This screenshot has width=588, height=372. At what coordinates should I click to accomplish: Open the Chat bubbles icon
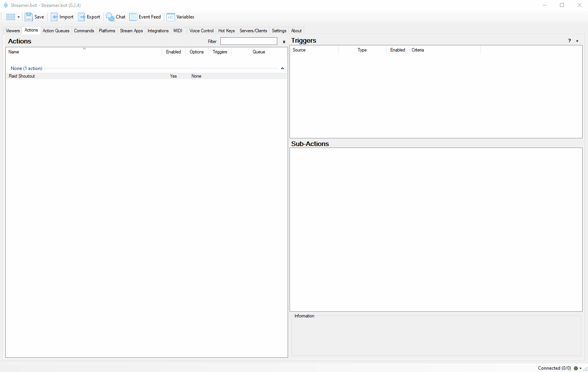click(110, 17)
